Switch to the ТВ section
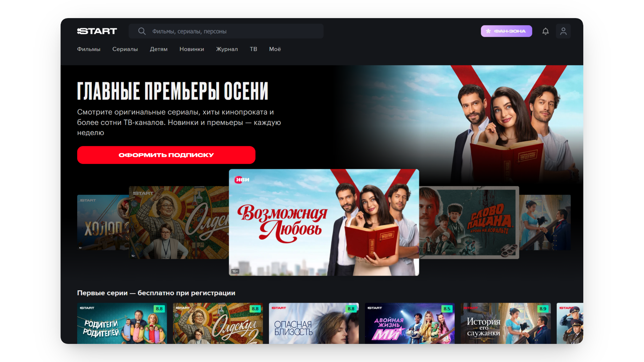Image resolution: width=644 pixels, height=362 pixels. click(253, 49)
